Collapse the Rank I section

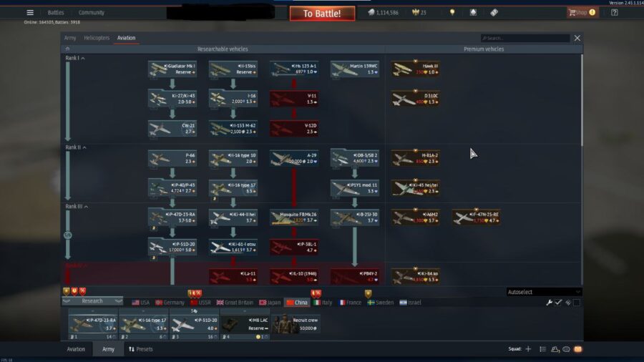coord(83,58)
